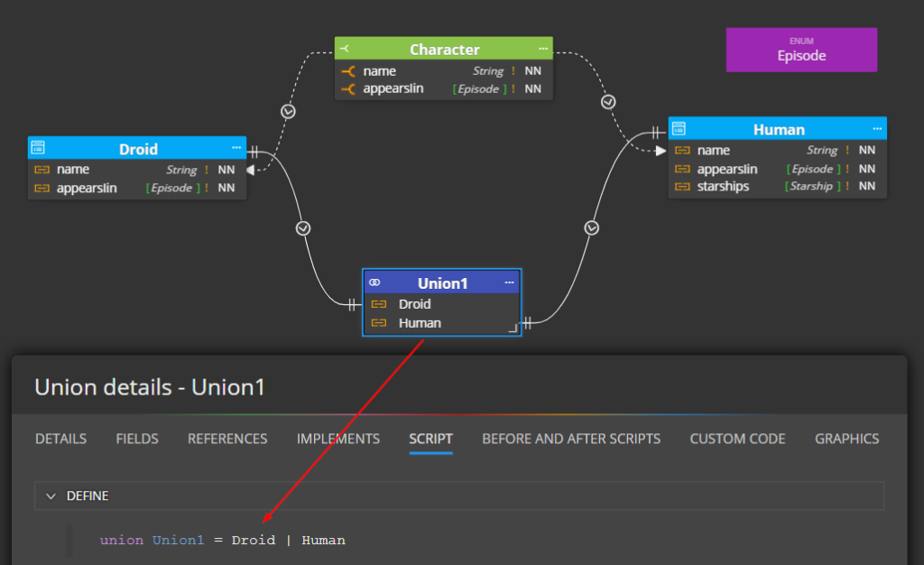The height and width of the screenshot is (565, 924).
Task: Switch to the FIELDS tab
Action: pos(137,439)
